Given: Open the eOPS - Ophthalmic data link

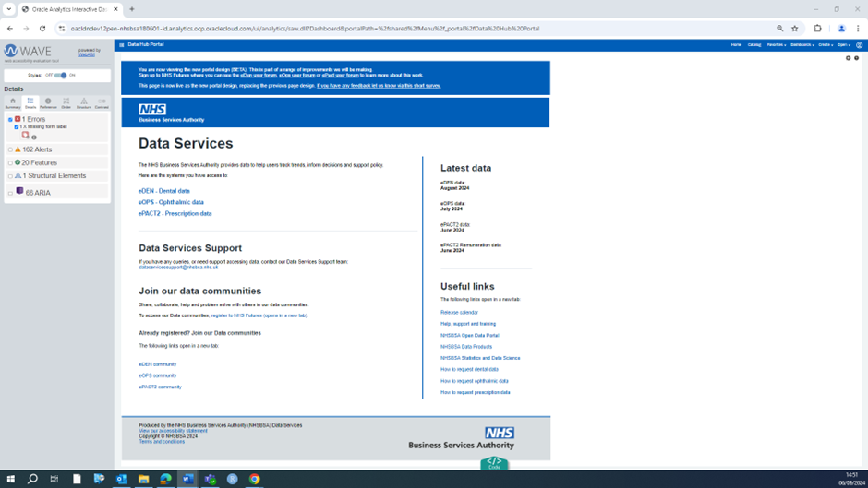Looking at the screenshot, I should pyautogui.click(x=171, y=202).
